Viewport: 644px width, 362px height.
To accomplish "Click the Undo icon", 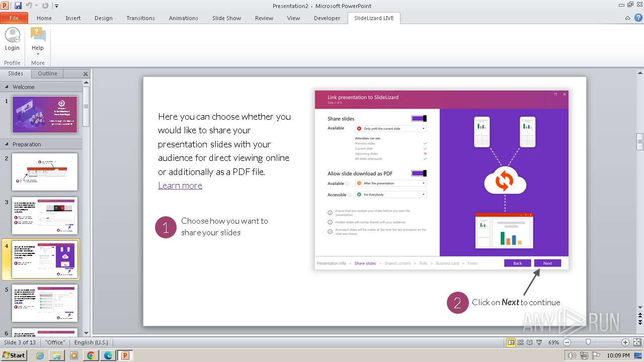I will pyautogui.click(x=29, y=6).
